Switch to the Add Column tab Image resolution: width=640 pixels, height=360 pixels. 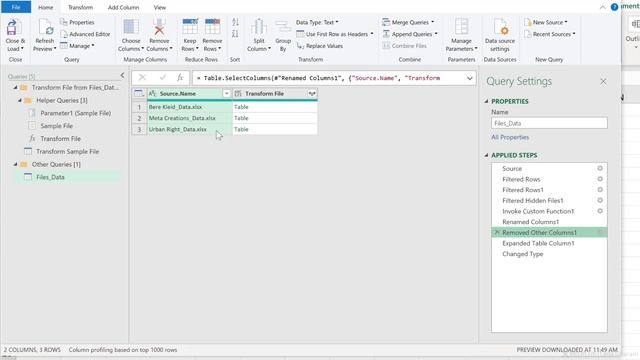pos(123,7)
